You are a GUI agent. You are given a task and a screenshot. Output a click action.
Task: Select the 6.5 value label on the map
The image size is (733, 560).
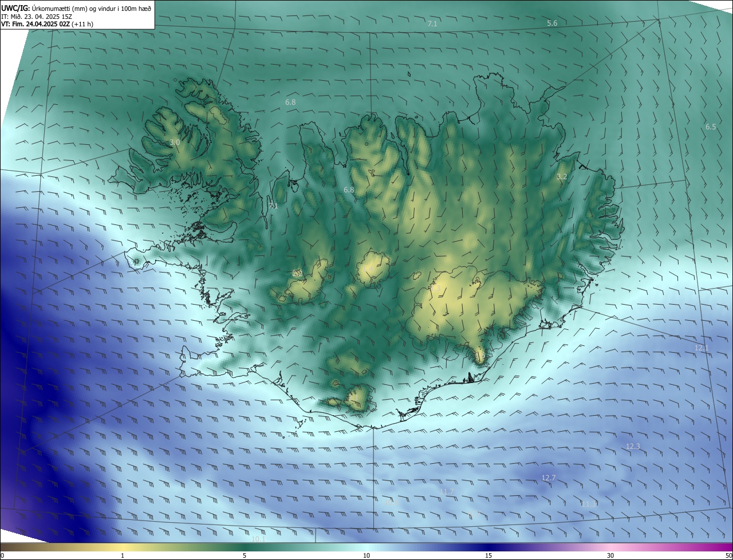pyautogui.click(x=711, y=127)
